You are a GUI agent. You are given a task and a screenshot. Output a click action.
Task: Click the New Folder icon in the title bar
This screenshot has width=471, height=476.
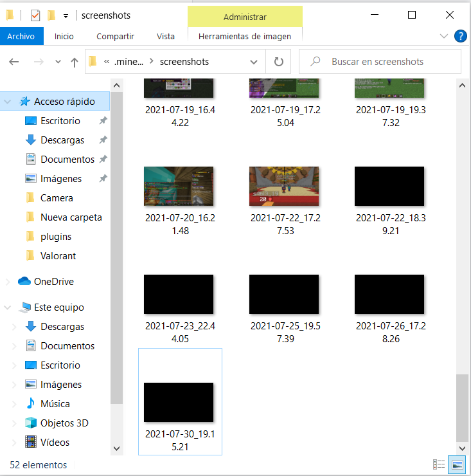point(51,15)
